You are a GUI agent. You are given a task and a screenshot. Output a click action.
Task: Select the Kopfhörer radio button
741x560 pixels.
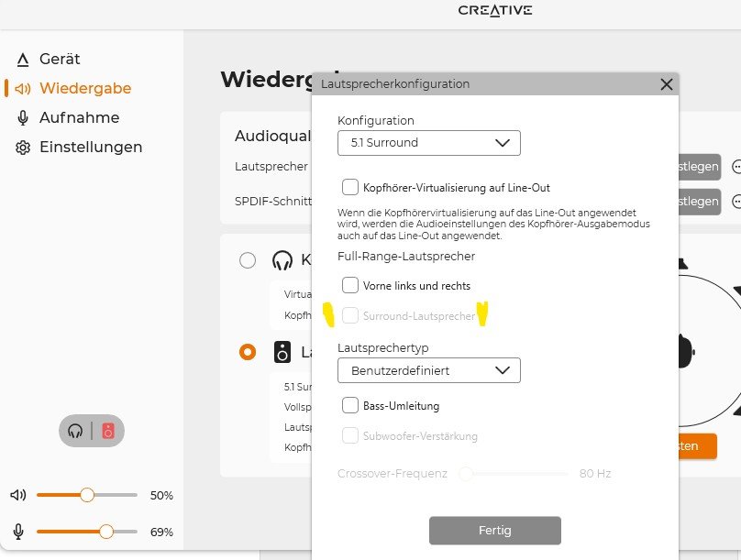pyautogui.click(x=248, y=260)
